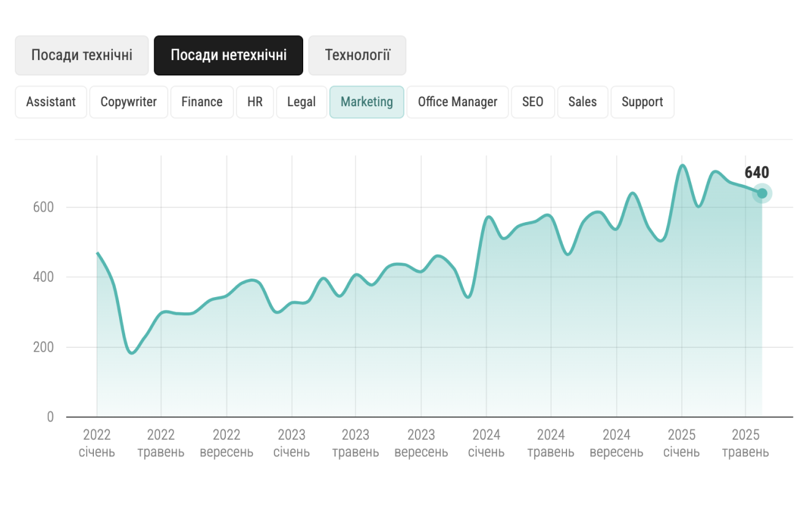Click the 2023 вересень axis label

421,444
